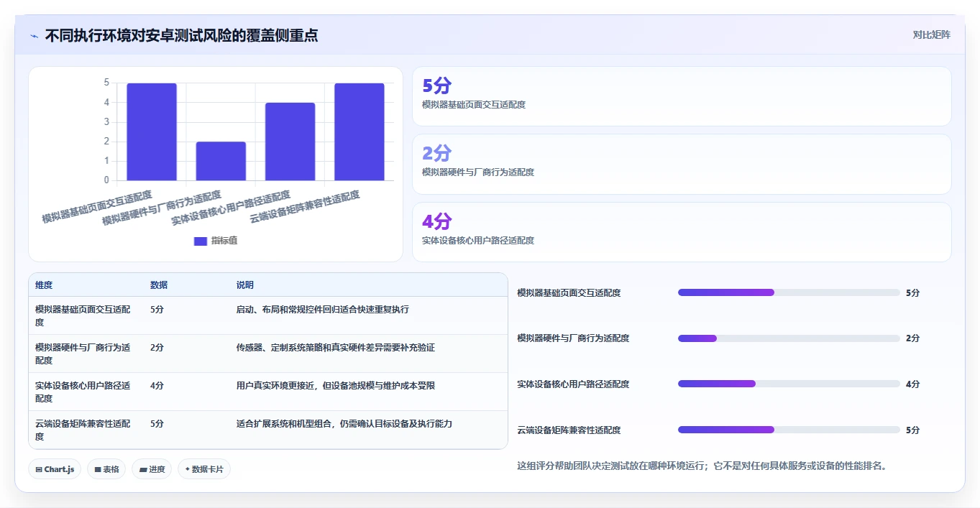This screenshot has width=980, height=508.
Task: Select the Chart.js tag chip
Action: coord(55,469)
